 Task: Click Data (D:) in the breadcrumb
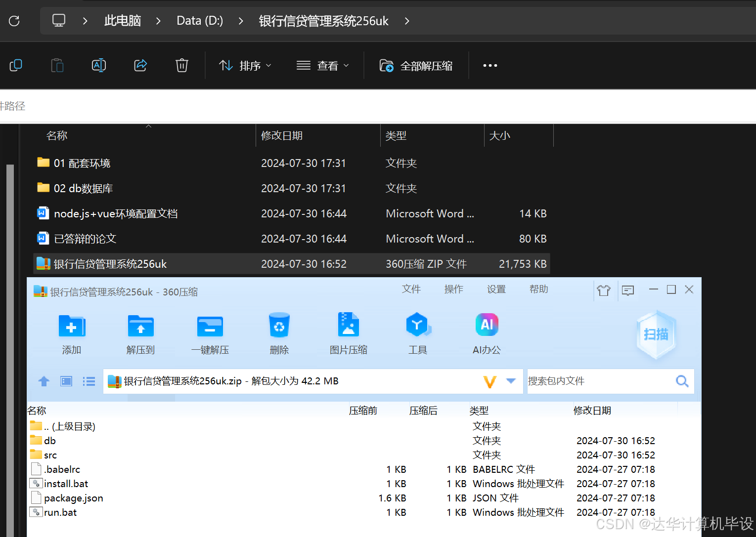(x=200, y=21)
